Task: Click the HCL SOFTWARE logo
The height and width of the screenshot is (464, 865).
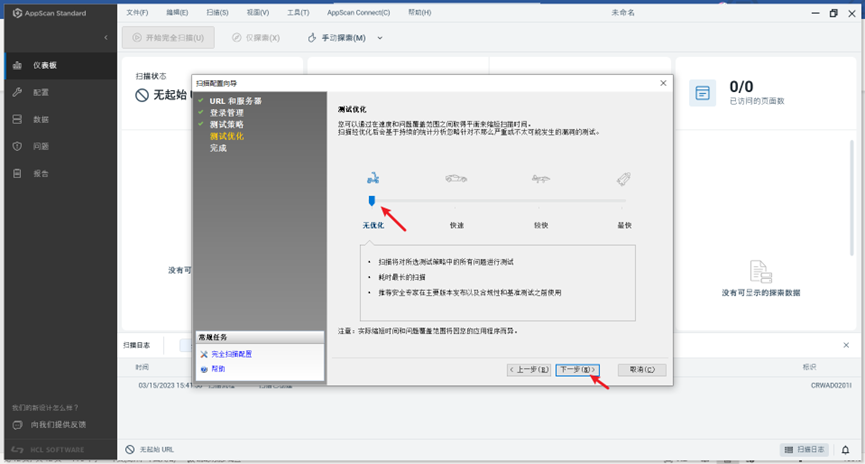Action: [48, 450]
